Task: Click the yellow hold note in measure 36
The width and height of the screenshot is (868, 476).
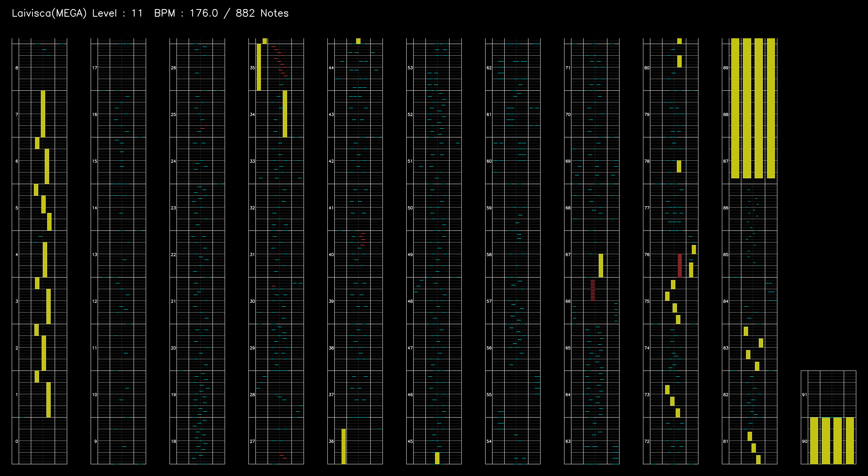Action: (x=344, y=447)
